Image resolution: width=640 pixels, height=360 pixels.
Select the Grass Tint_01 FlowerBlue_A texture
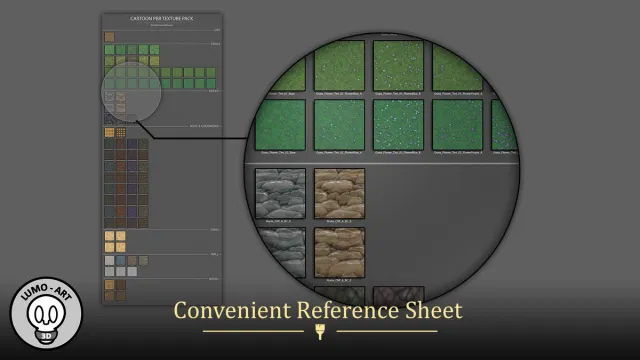[x=339, y=66]
